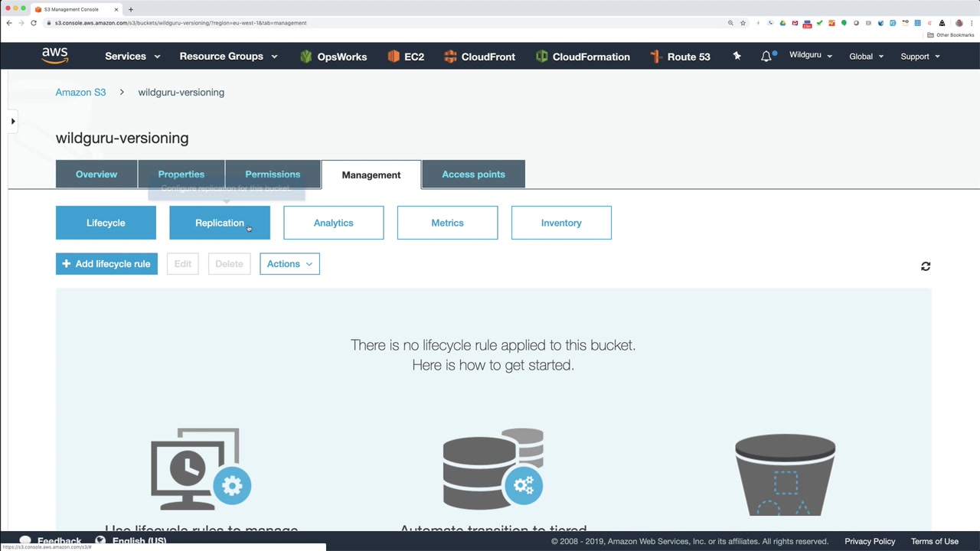This screenshot has height=551, width=980.
Task: Click the pin shortcuts icon
Action: point(737,56)
